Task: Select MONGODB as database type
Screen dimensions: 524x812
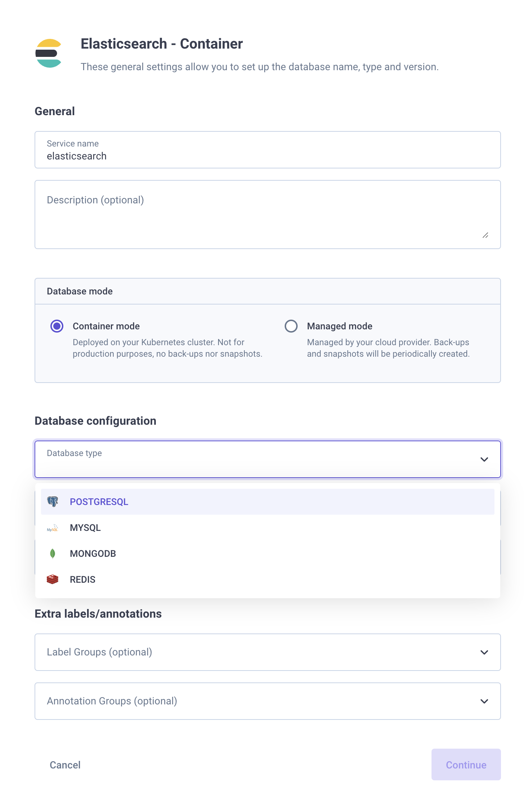Action: [x=93, y=554]
